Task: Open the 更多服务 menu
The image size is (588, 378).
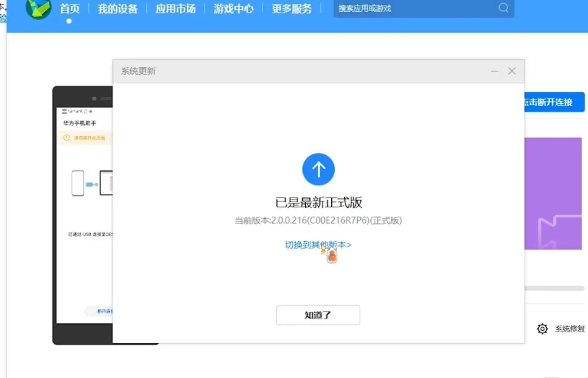Action: [292, 9]
